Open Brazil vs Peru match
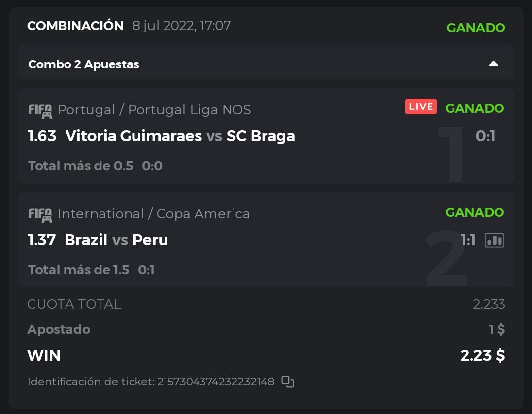The image size is (532, 414). pyautogui.click(x=116, y=240)
